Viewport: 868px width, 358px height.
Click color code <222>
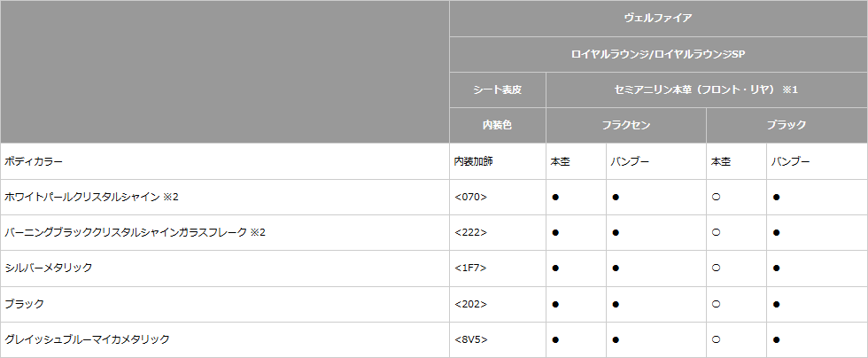[x=470, y=233]
